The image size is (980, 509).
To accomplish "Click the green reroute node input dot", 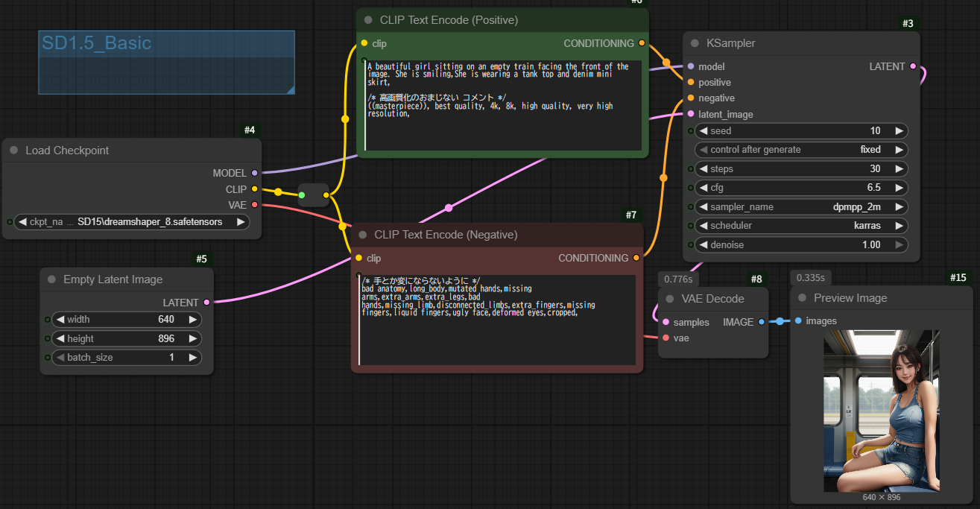I will (302, 195).
